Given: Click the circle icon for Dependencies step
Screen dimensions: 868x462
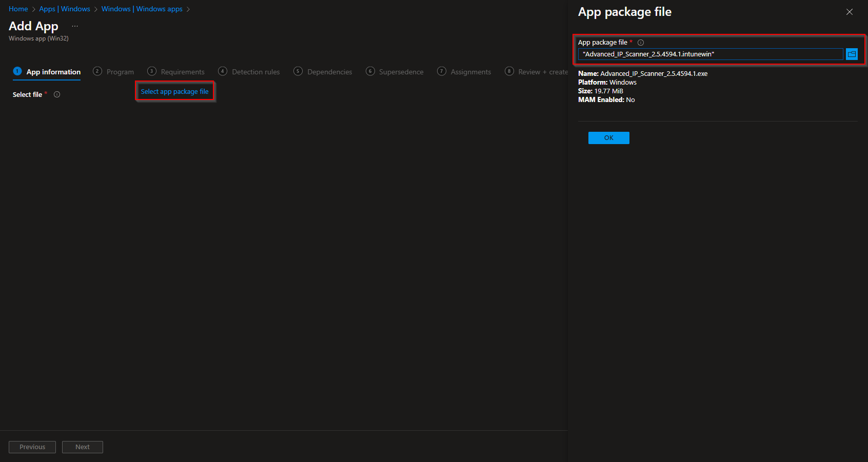Looking at the screenshot, I should [298, 71].
